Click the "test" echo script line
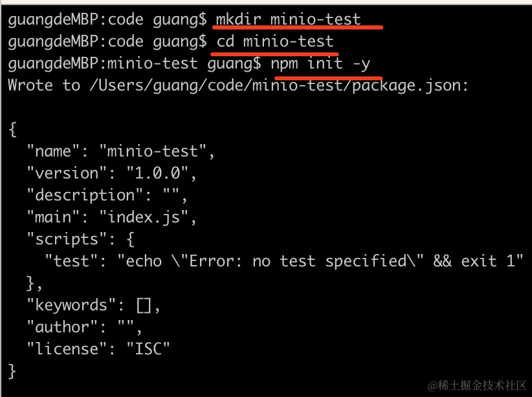The height and width of the screenshot is (397, 532). [283, 261]
